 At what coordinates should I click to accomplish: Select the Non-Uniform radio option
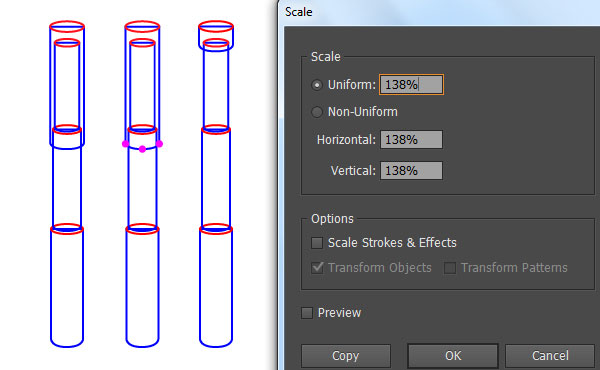coord(317,112)
